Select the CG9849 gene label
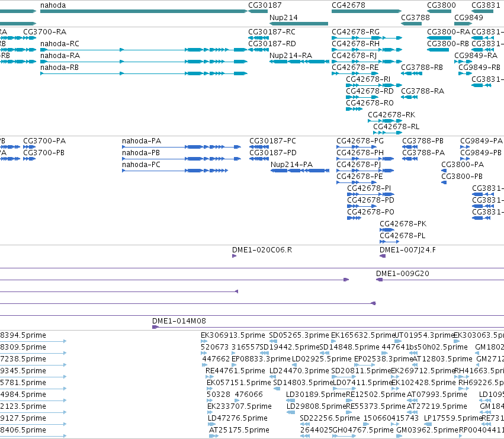504x439 pixels. 468,17
